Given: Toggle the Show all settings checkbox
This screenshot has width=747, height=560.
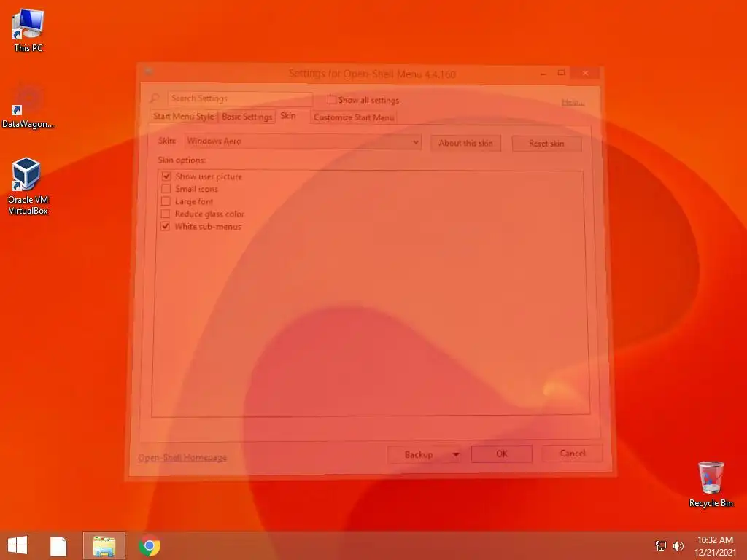Looking at the screenshot, I should coord(332,99).
